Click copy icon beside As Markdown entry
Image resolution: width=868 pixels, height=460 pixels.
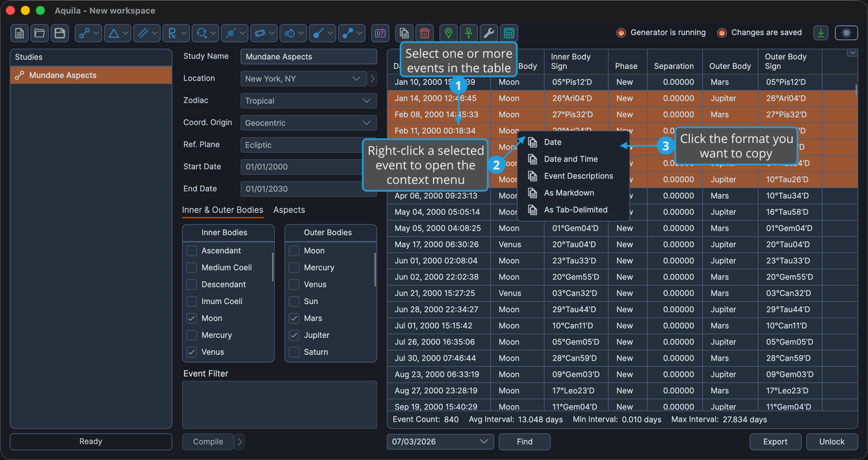[x=533, y=193]
